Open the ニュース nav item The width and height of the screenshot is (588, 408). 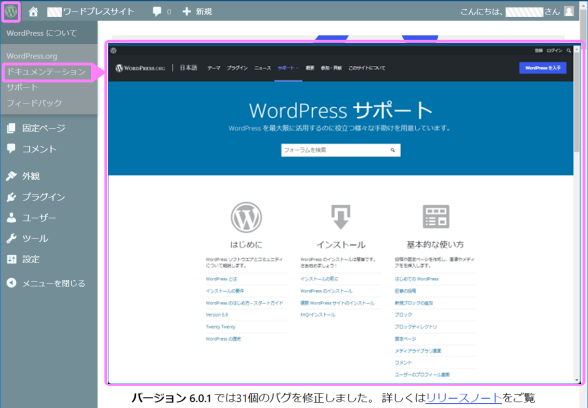(x=262, y=68)
